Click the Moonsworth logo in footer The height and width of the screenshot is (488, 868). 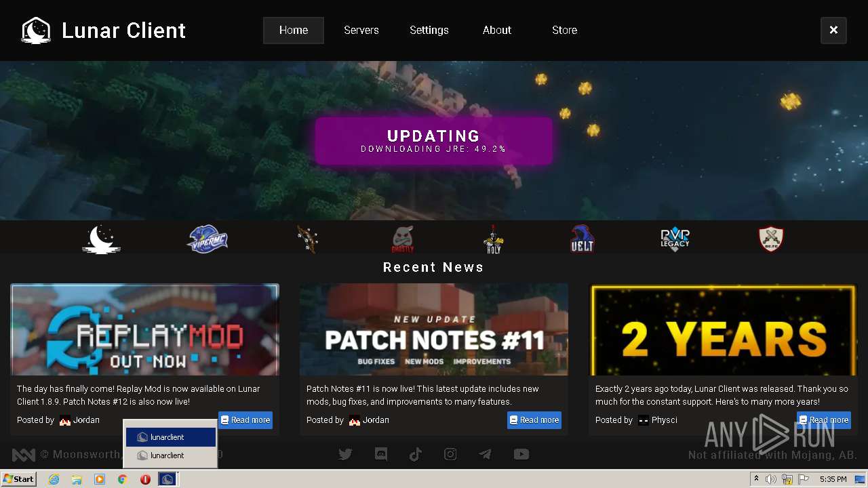(x=24, y=455)
